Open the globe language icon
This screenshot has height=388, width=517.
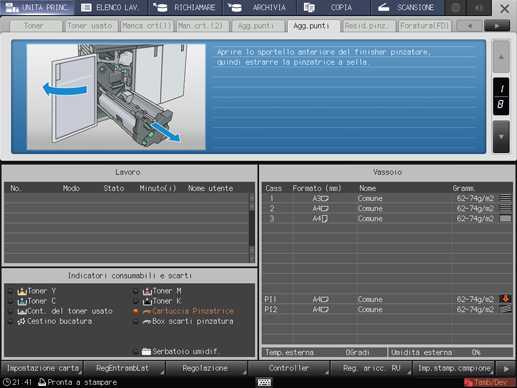coord(456,7)
